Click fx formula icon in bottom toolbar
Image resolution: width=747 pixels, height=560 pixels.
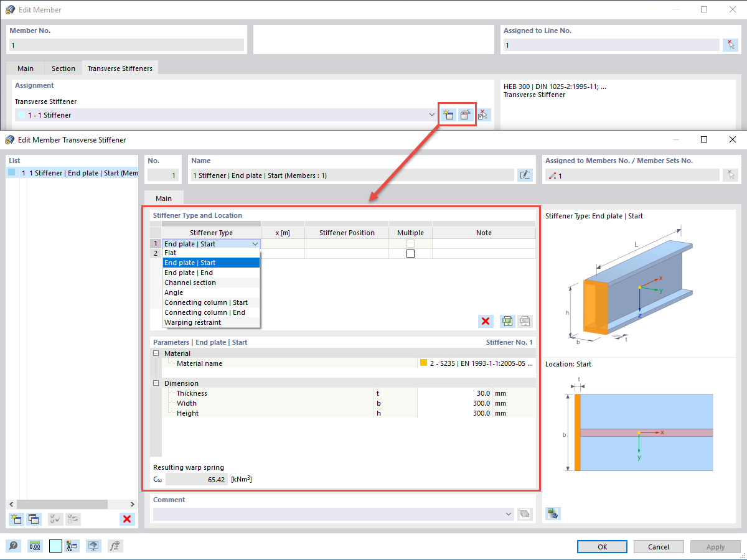115,546
